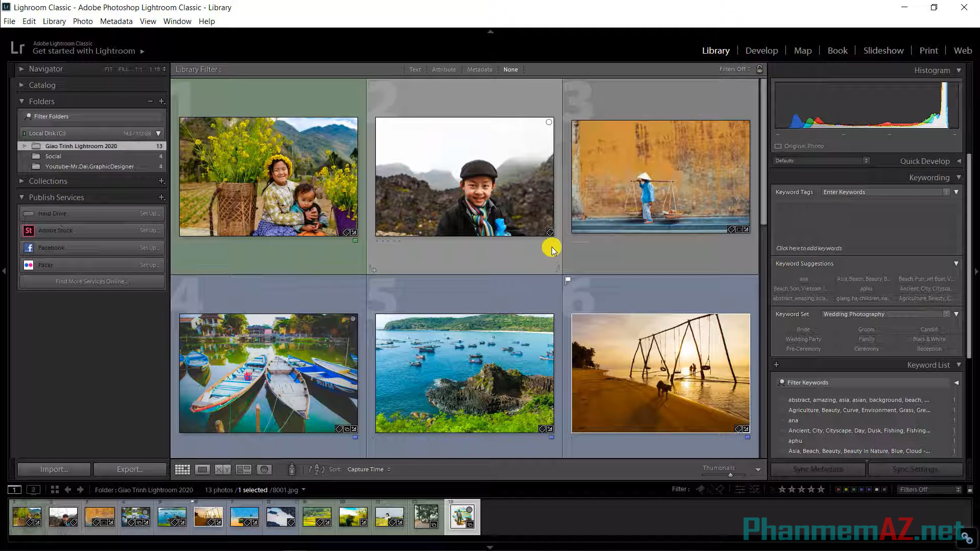Screen dimensions: 980x551
Task: Select the Grid view icon
Action: click(182, 469)
